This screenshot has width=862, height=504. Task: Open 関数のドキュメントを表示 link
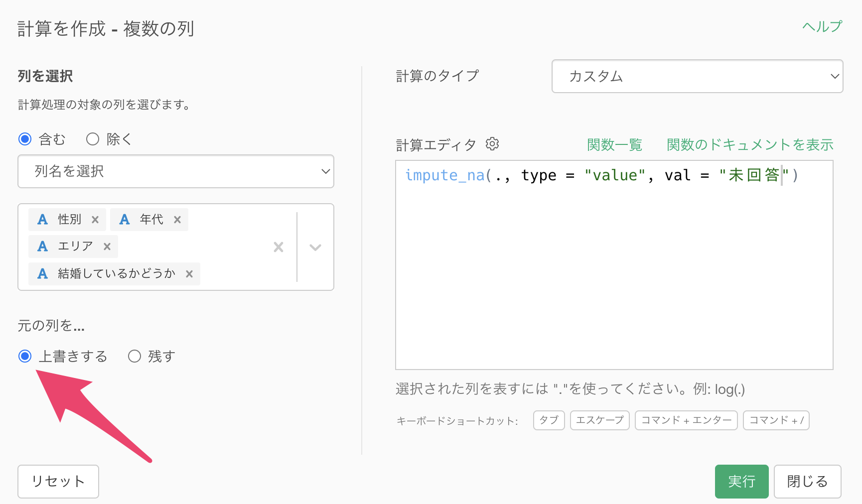coord(750,145)
